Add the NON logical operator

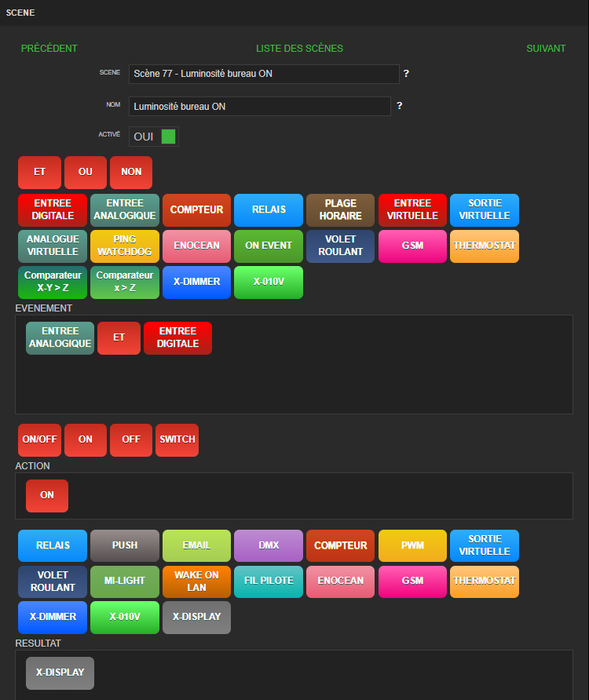click(x=131, y=172)
